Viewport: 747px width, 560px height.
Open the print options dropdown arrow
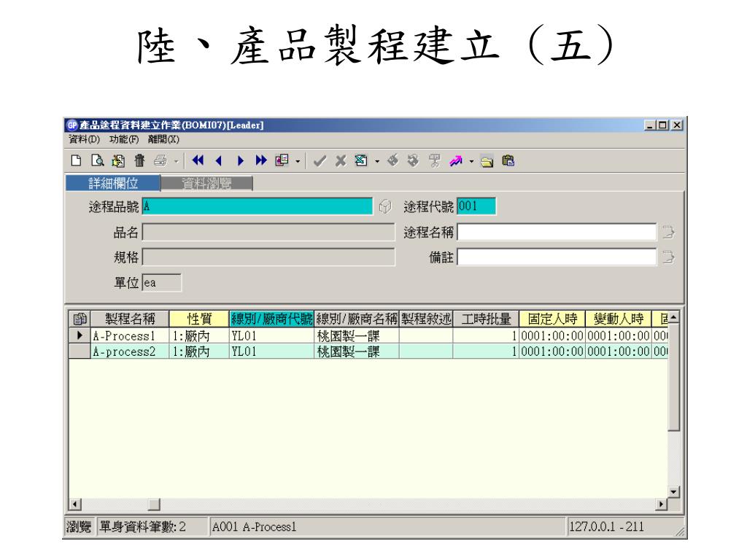[x=176, y=161]
